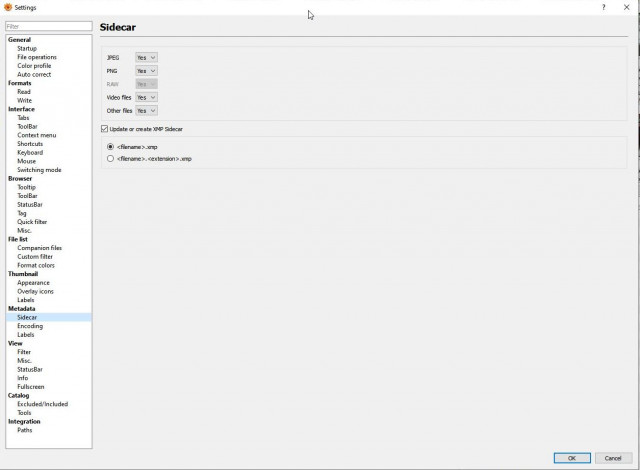Select the General category

19,40
